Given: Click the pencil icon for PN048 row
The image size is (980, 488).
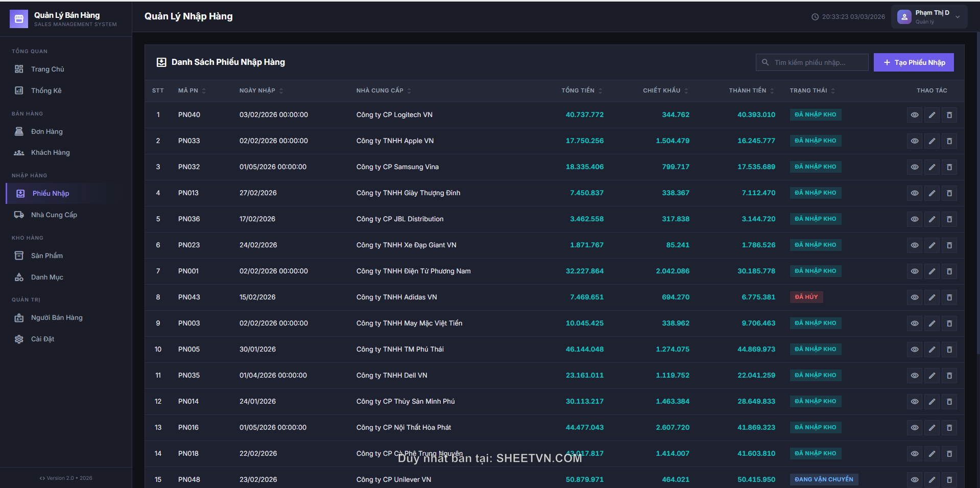Looking at the screenshot, I should pos(931,480).
